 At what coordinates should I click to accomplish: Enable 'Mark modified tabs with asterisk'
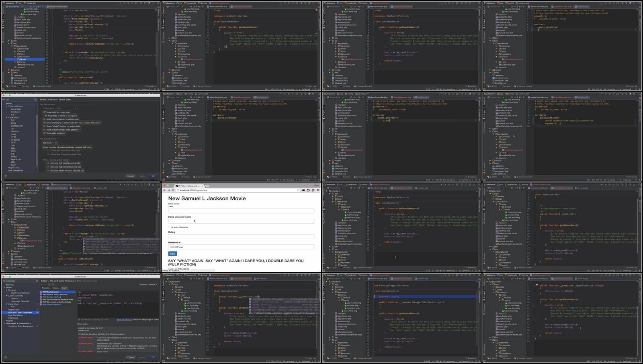(x=45, y=130)
